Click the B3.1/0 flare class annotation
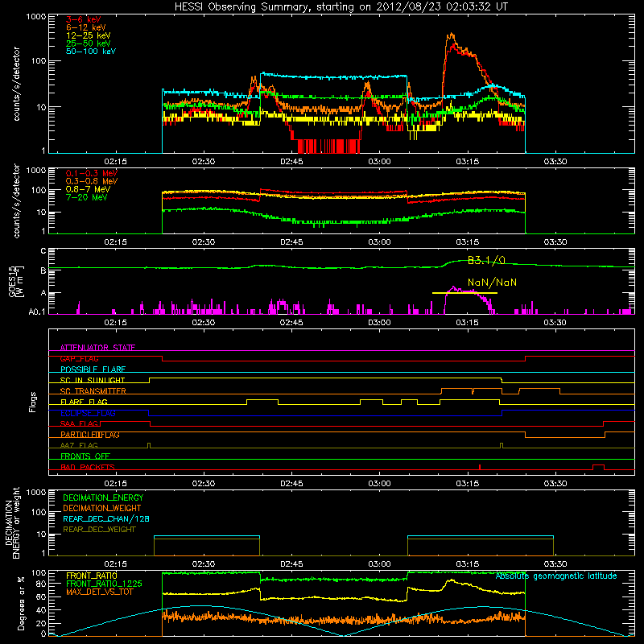Viewport: 644px width, 644px height. pos(486,260)
